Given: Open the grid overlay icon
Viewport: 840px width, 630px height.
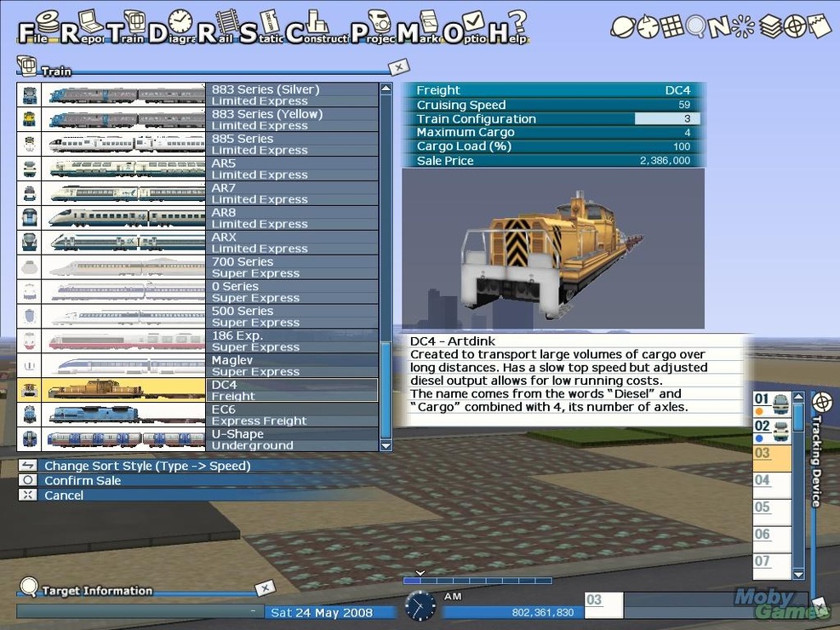Looking at the screenshot, I should pos(673,26).
